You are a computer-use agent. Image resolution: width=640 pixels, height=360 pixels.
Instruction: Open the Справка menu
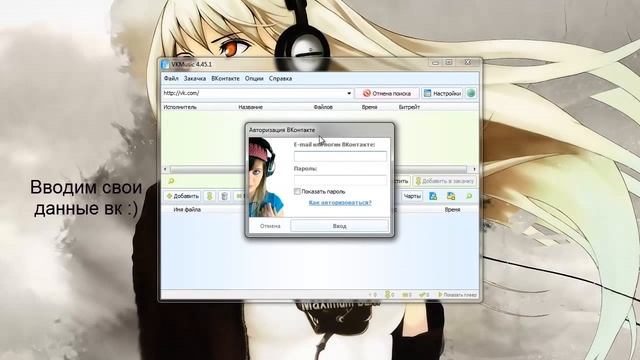280,78
